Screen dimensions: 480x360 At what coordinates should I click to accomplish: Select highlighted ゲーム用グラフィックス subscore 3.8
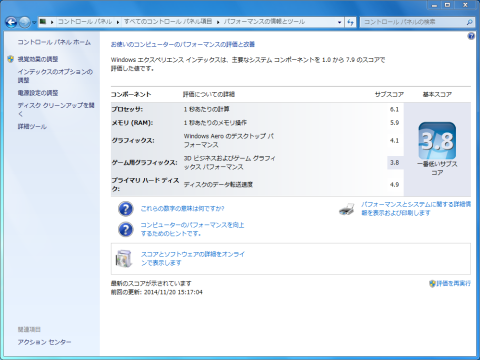coord(395,163)
